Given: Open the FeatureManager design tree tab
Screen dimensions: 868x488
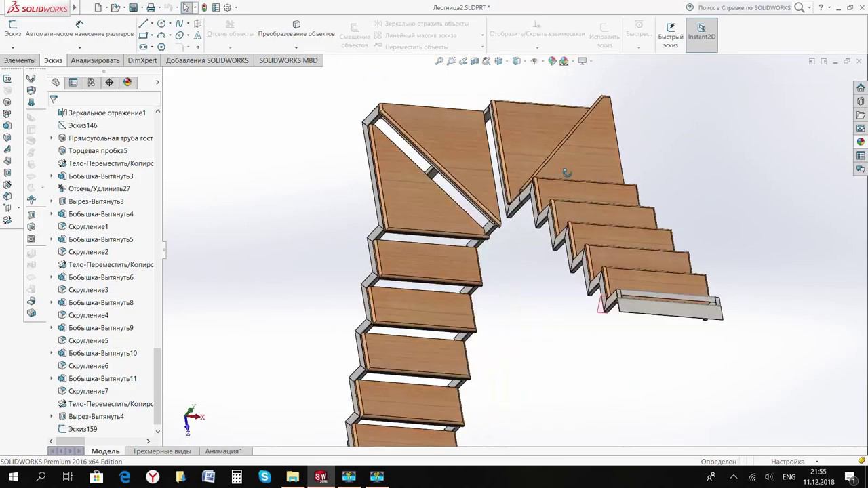Looking at the screenshot, I should [x=56, y=82].
